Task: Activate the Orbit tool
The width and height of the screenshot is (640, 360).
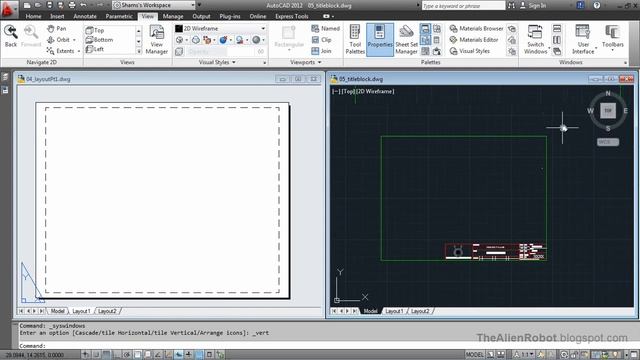Action: tap(58, 40)
